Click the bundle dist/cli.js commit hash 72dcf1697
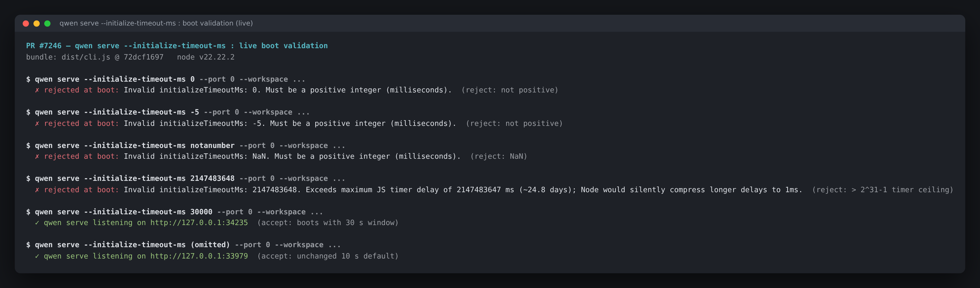 tap(143, 57)
